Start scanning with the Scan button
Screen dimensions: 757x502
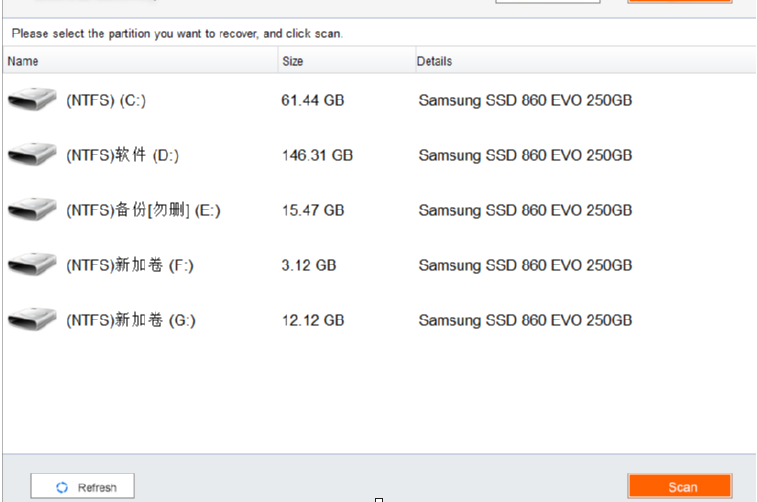(680, 487)
